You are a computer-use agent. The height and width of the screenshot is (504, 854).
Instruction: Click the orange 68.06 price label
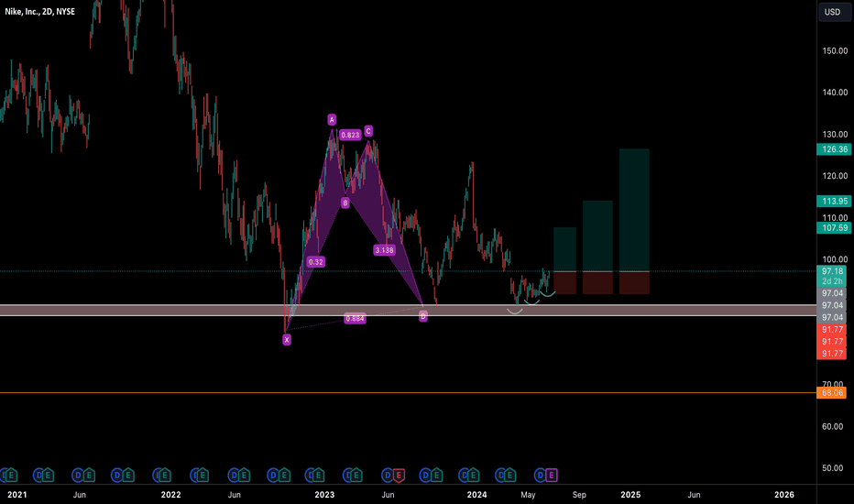click(x=832, y=392)
